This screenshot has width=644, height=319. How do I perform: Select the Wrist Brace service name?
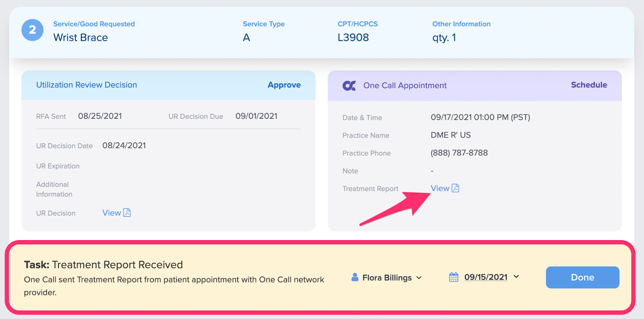pos(80,37)
